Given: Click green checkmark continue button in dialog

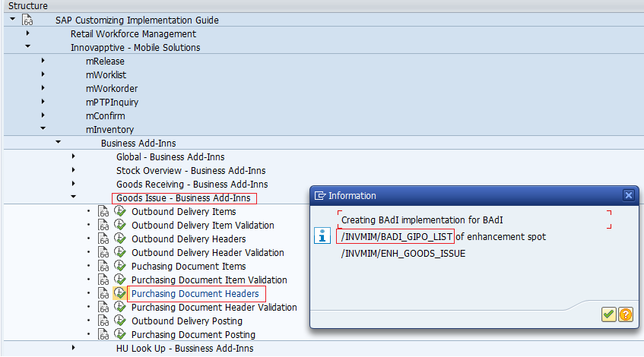Looking at the screenshot, I should (x=608, y=314).
